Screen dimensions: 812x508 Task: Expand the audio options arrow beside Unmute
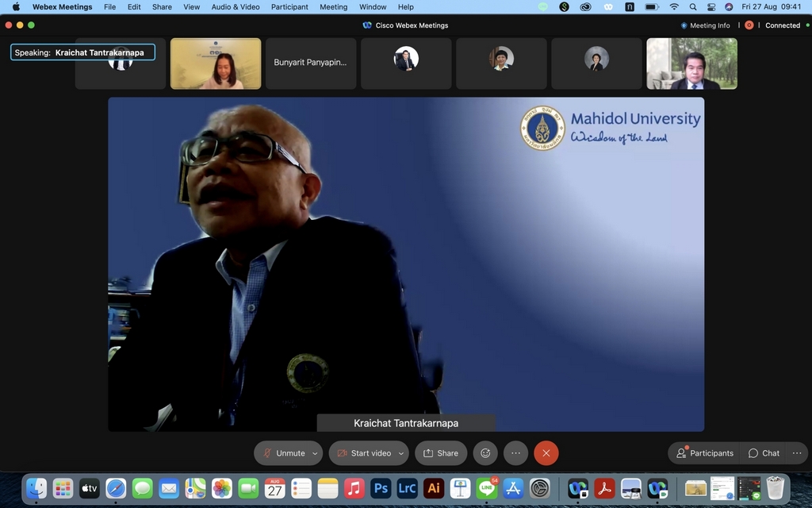(x=315, y=453)
